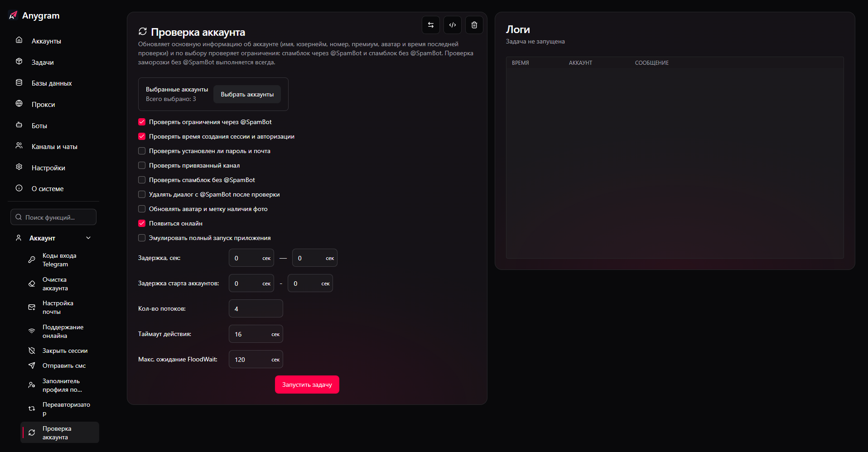
Task: Click the user icon next to Аккаунт section
Action: click(x=19, y=238)
